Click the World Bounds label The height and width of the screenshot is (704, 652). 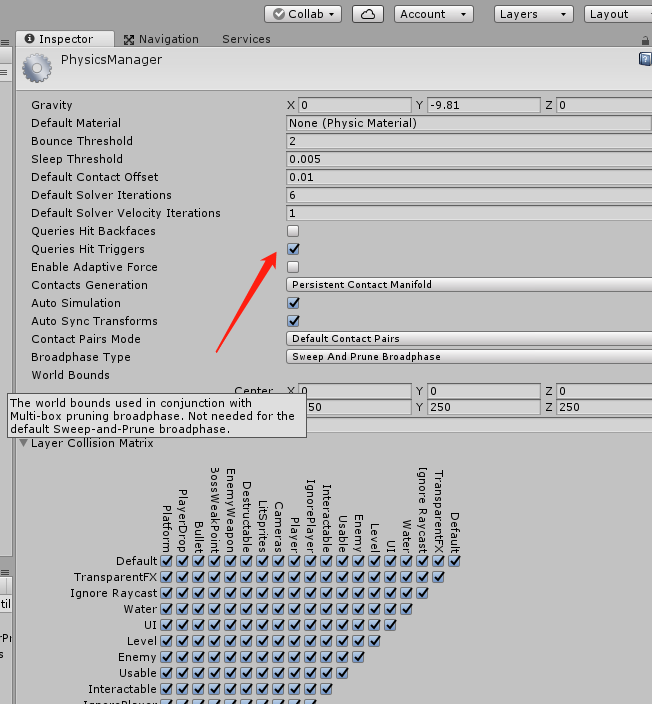70,375
